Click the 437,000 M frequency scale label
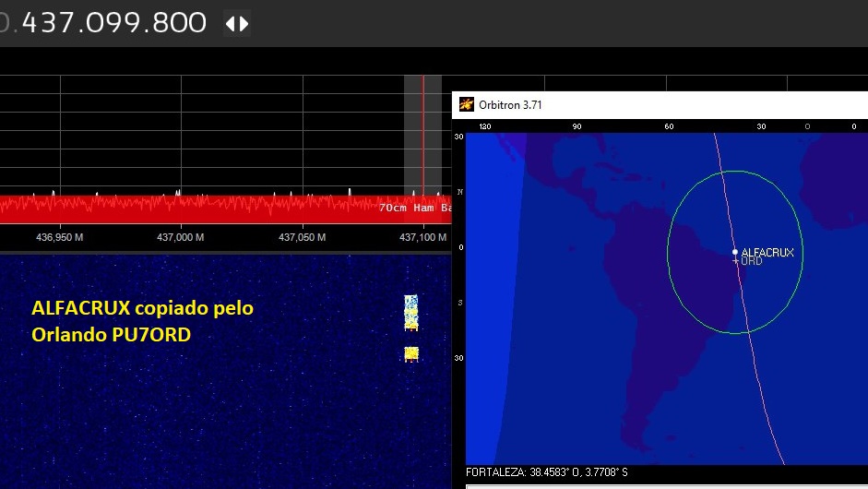868x489 pixels. [181, 237]
